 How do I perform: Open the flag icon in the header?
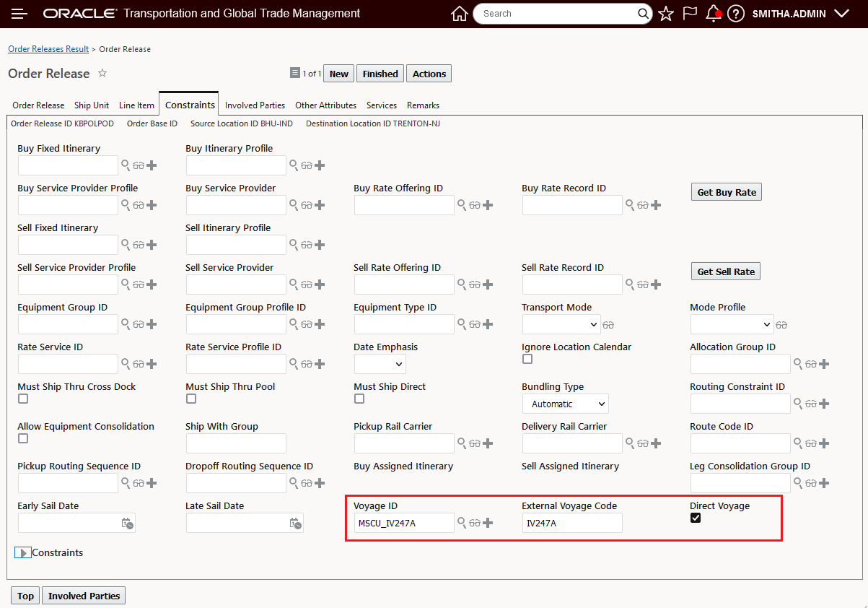pyautogui.click(x=690, y=14)
